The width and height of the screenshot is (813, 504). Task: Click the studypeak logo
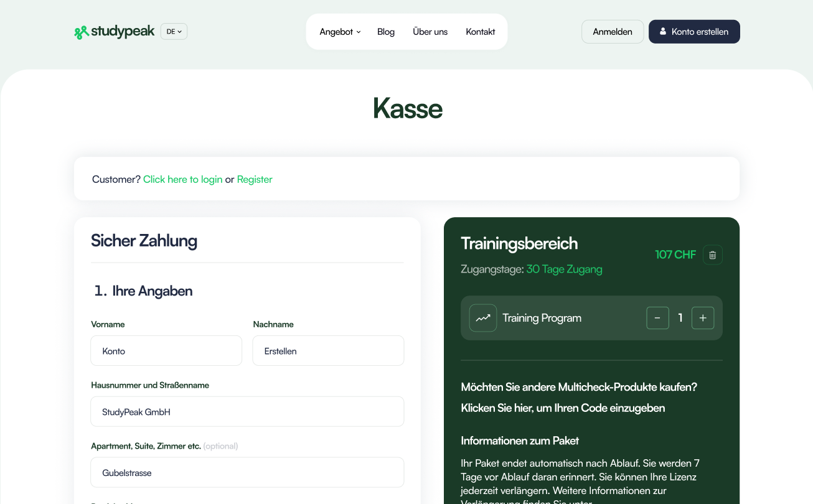[x=114, y=32]
